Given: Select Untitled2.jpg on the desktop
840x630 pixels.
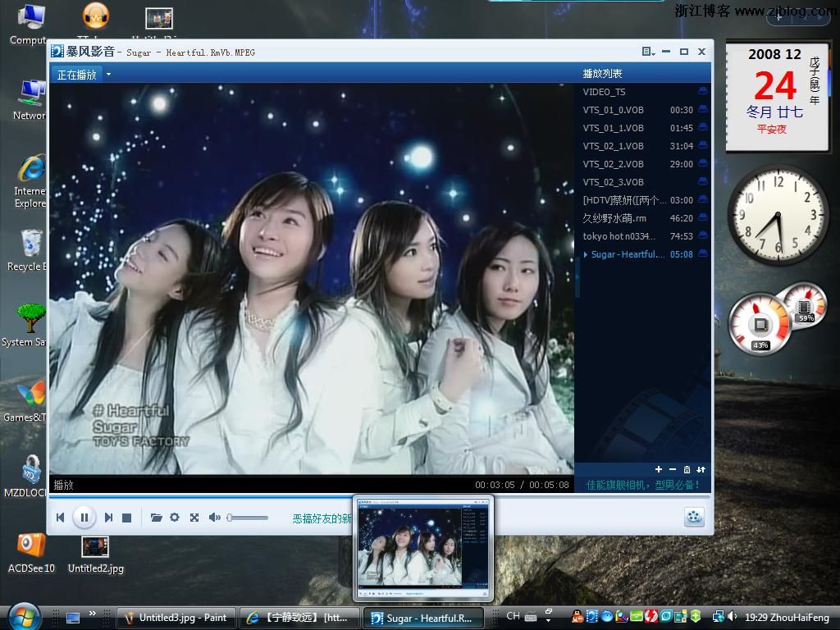Looking at the screenshot, I should pos(95,555).
